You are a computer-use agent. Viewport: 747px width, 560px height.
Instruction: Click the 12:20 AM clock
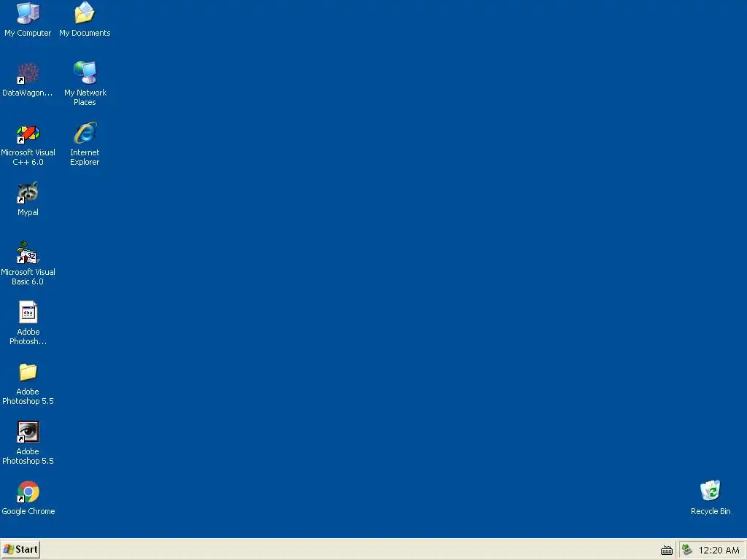(719, 551)
